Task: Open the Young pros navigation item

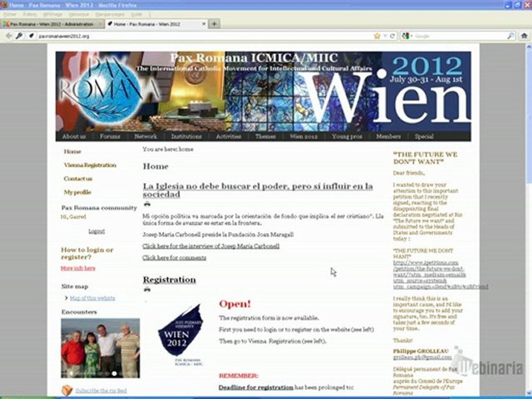Action: [x=347, y=136]
